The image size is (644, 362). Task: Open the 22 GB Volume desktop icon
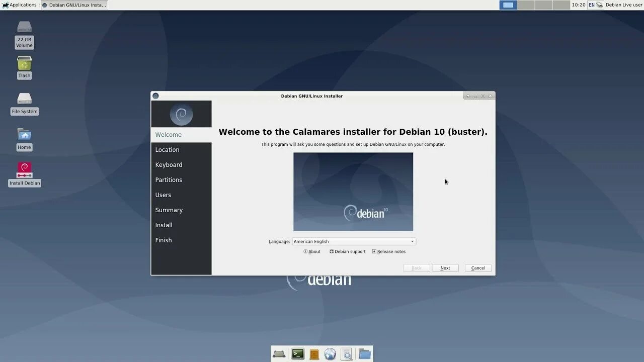[x=24, y=34]
